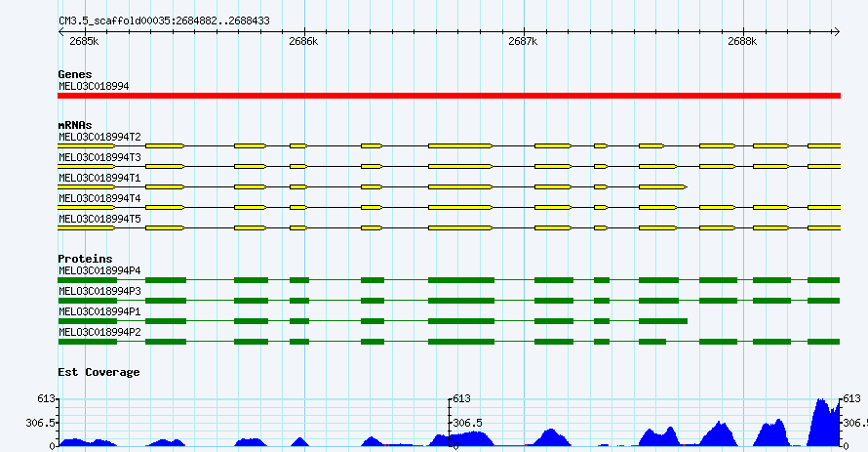Click the final green block of MELO3C018994P1

pos(663,321)
